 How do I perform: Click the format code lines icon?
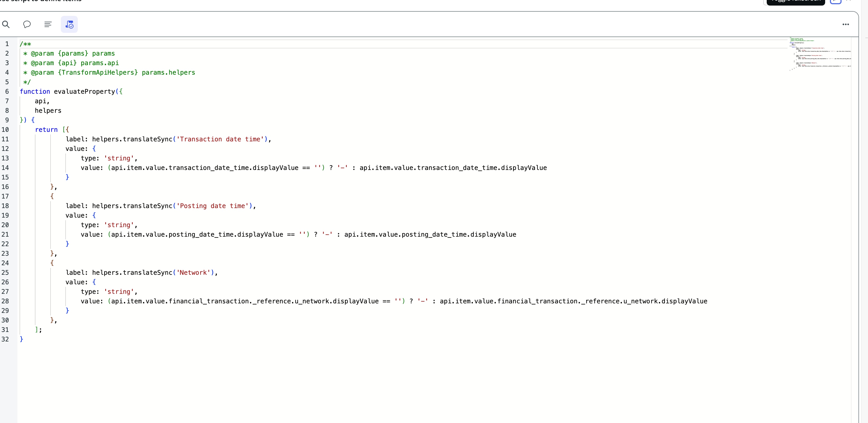(48, 24)
